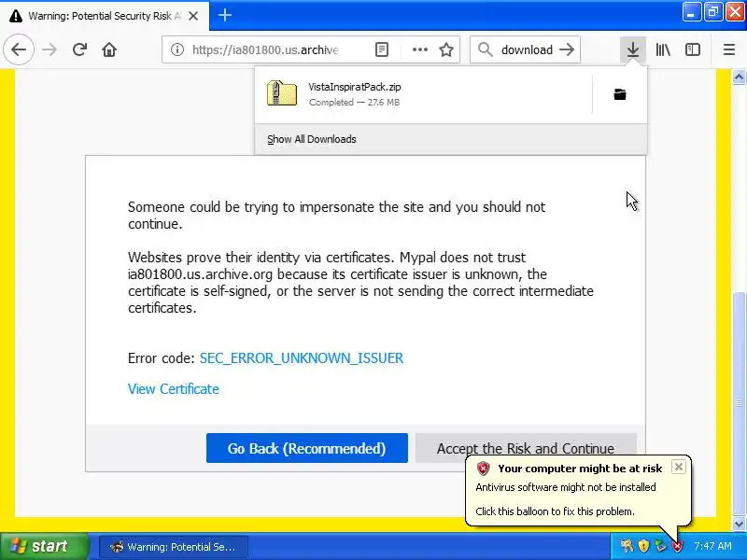
Task: Restore down the browser window
Action: point(713,12)
